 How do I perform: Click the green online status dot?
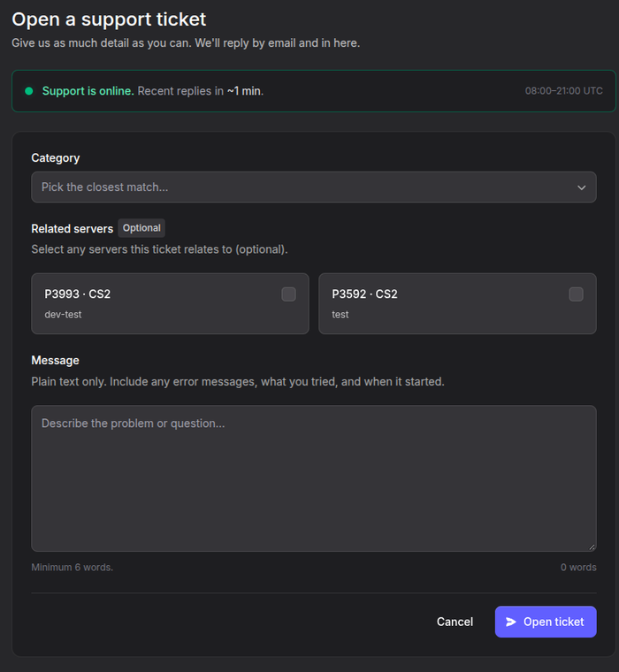click(x=29, y=91)
